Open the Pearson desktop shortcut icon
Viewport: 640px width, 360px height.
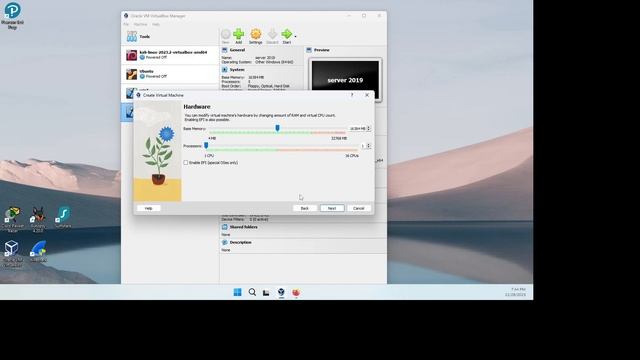[x=12, y=15]
